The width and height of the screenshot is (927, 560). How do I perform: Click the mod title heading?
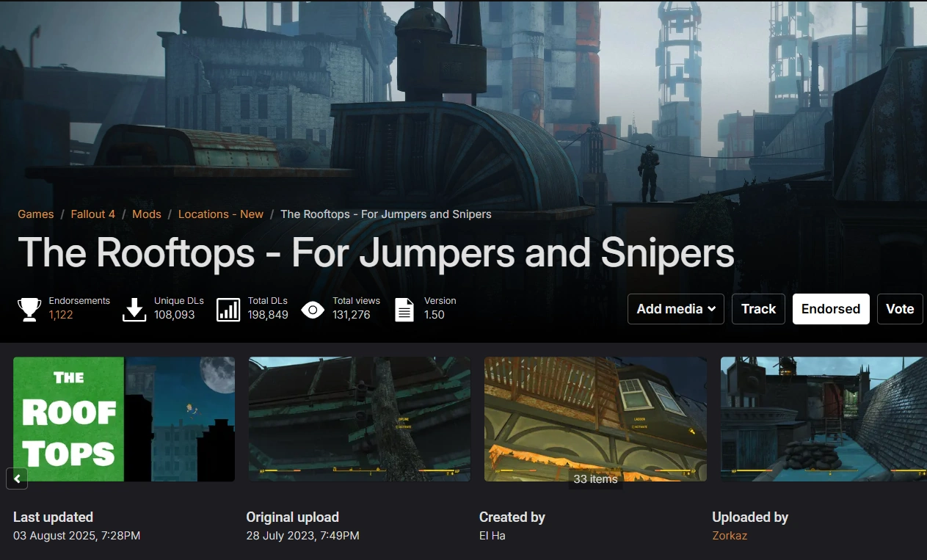[x=376, y=252]
